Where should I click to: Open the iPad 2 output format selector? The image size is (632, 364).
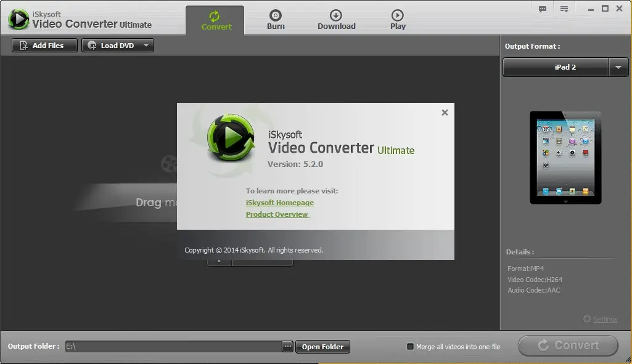click(x=556, y=67)
